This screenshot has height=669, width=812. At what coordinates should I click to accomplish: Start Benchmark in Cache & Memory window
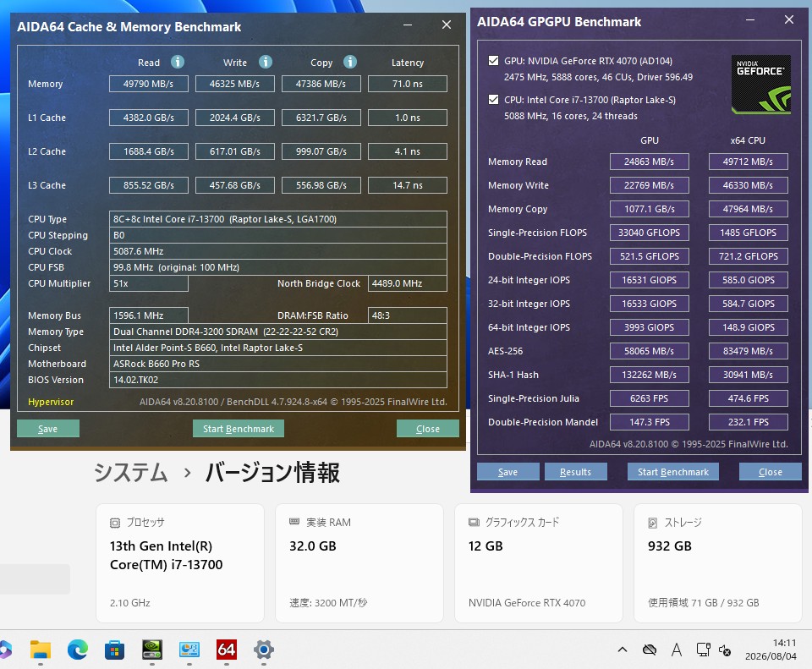[239, 429]
